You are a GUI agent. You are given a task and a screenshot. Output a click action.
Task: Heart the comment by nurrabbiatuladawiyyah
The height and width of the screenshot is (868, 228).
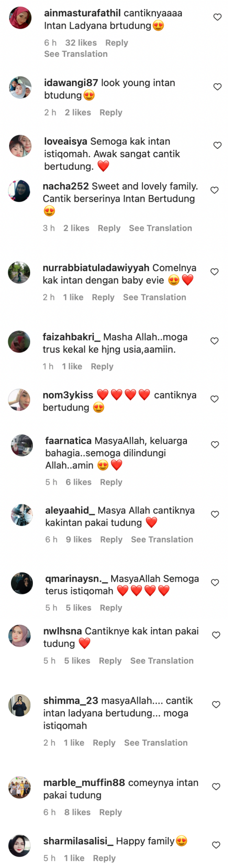(214, 272)
